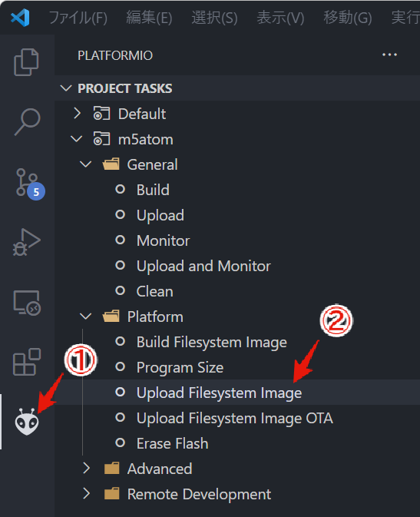Click the PlatformIO alien head icon
The width and height of the screenshot is (420, 517).
tap(27, 422)
